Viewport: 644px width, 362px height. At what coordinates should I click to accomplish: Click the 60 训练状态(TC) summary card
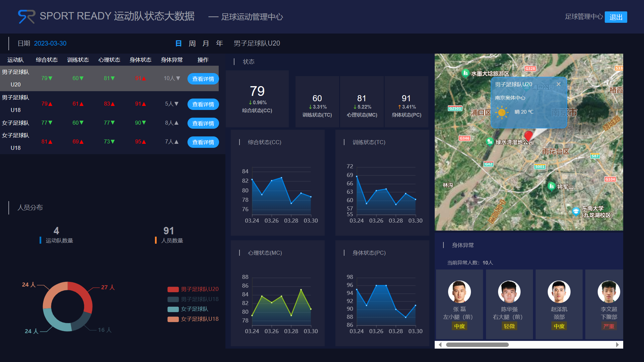(317, 102)
